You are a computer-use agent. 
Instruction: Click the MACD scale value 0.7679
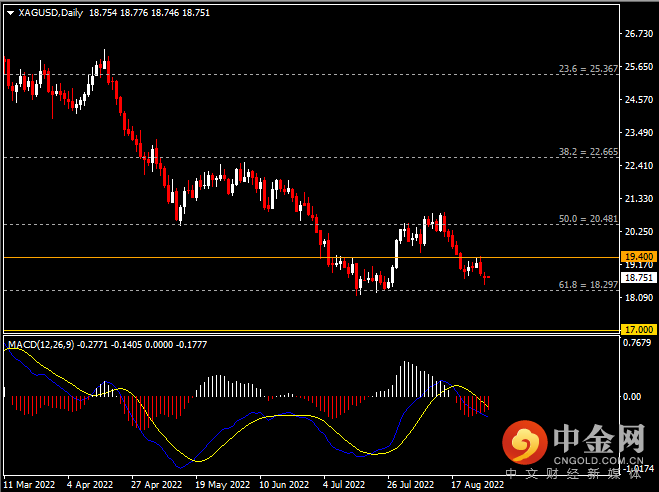pyautogui.click(x=637, y=343)
